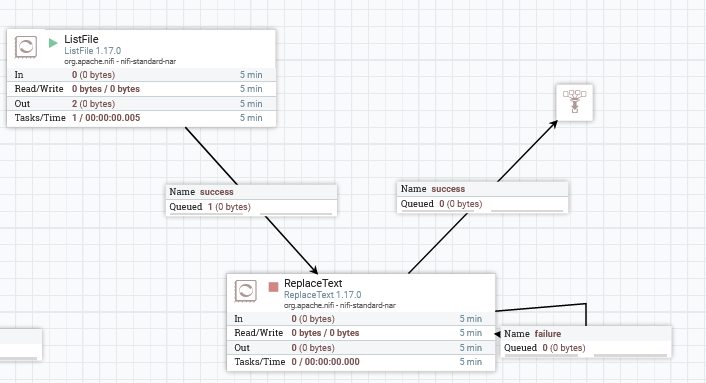
Task: Click the red stopped indicator on ReplaceText
Action: [273, 287]
